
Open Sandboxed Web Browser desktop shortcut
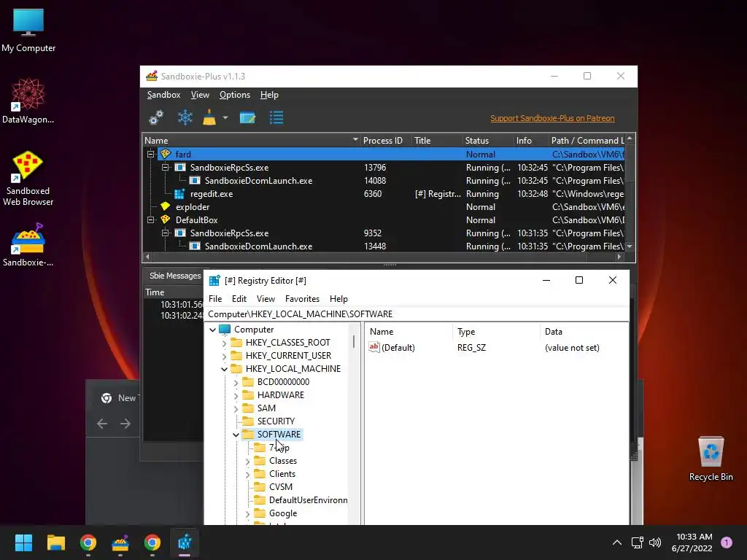[28, 179]
